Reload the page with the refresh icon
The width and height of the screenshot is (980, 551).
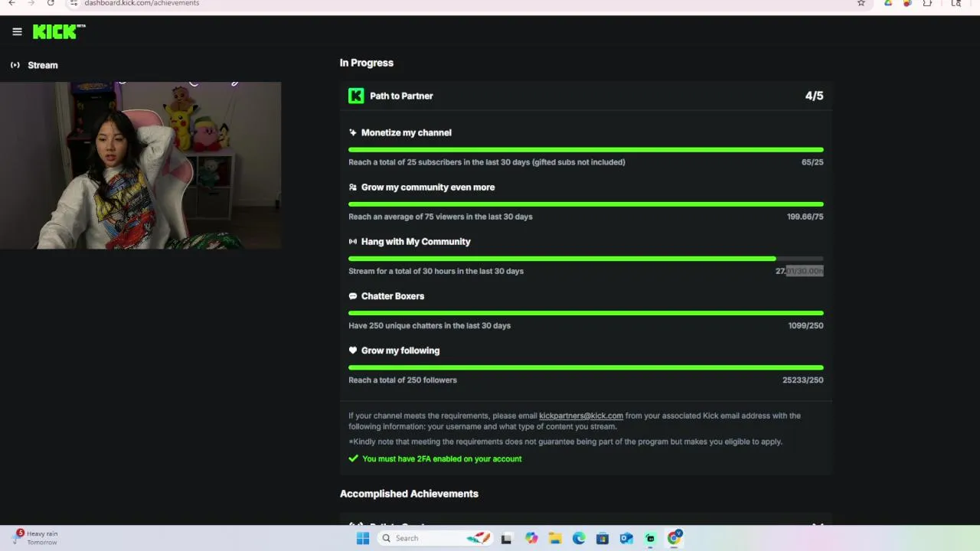(51, 3)
